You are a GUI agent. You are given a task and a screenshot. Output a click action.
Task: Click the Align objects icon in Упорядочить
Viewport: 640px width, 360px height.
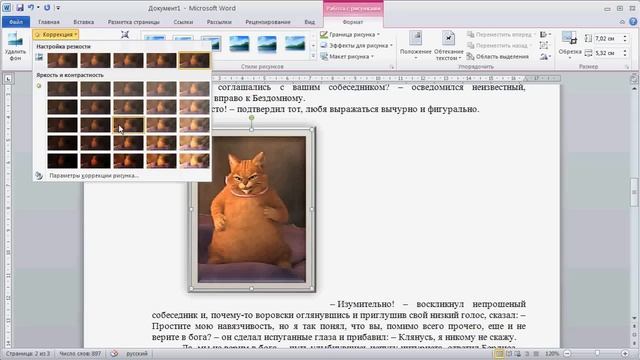[545, 35]
